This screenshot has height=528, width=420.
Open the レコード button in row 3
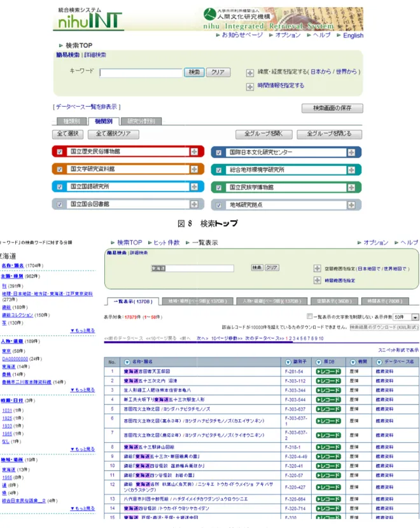coord(328,391)
